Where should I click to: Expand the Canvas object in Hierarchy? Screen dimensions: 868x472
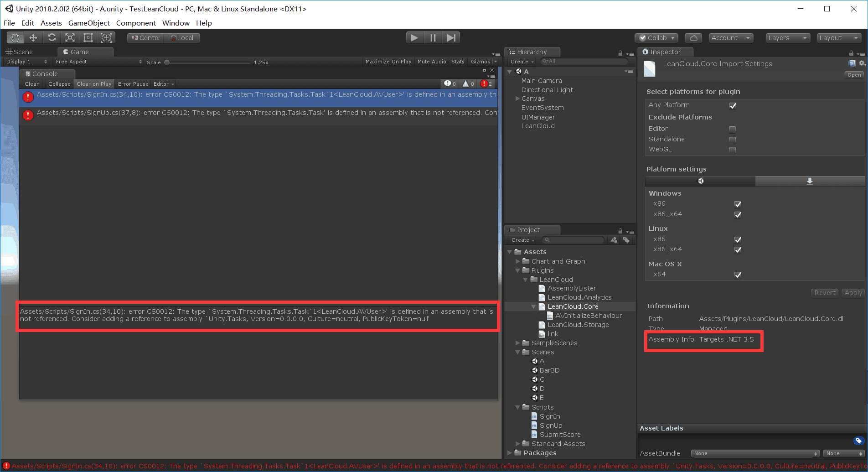coord(517,99)
